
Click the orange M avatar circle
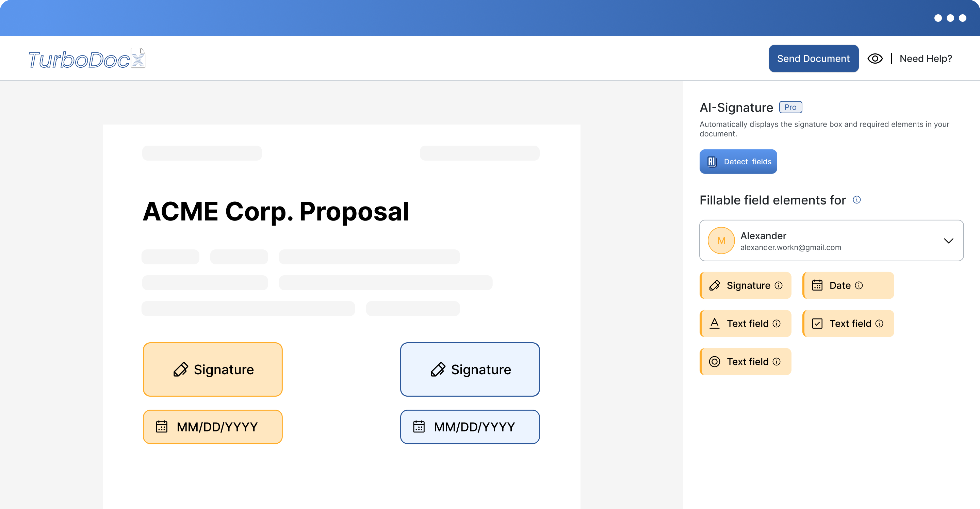pyautogui.click(x=721, y=241)
